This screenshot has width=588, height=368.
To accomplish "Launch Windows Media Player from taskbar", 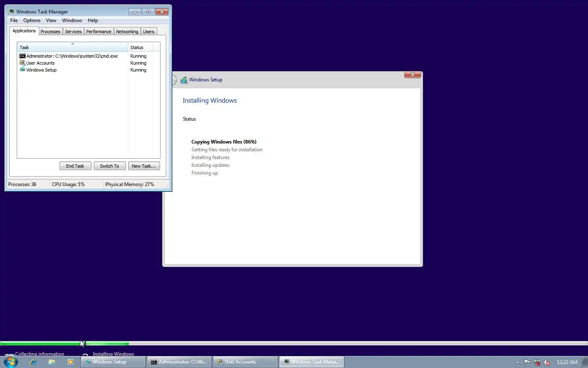I will coord(71,362).
